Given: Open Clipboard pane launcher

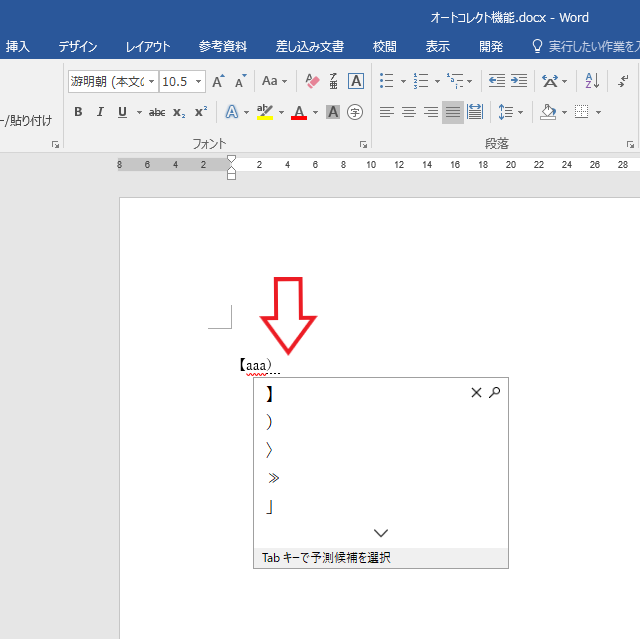Looking at the screenshot, I should (x=56, y=144).
